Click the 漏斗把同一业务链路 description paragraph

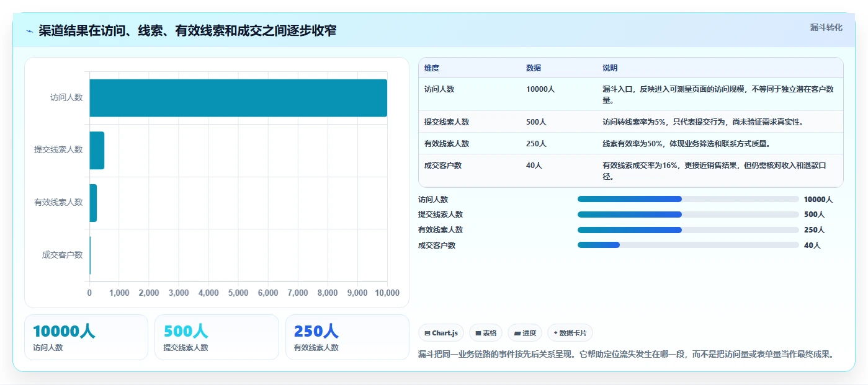pyautogui.click(x=626, y=355)
